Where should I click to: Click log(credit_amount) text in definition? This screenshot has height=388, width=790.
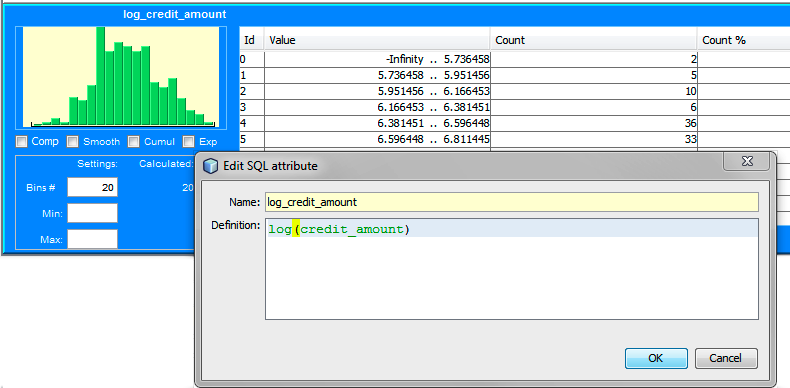click(x=339, y=230)
